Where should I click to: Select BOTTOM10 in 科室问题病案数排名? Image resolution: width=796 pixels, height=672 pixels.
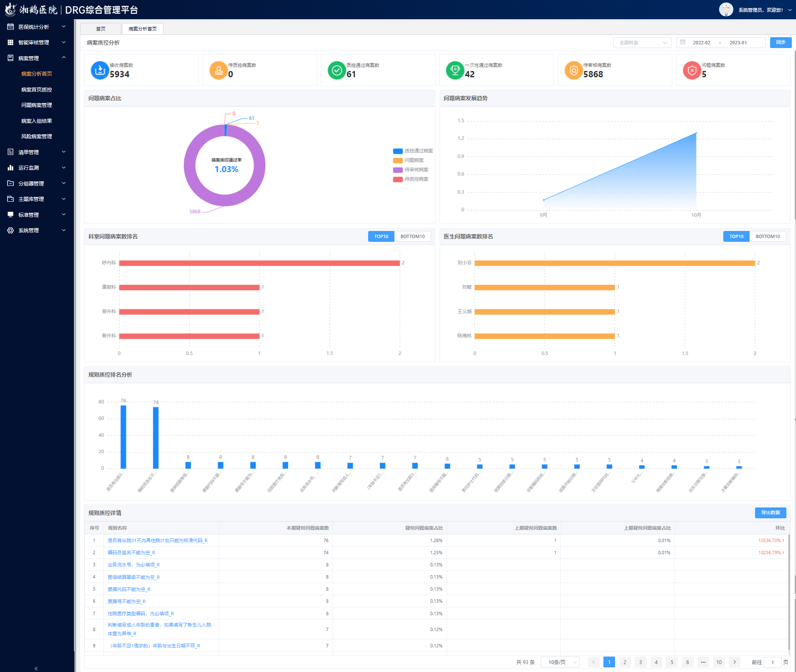[x=412, y=236]
